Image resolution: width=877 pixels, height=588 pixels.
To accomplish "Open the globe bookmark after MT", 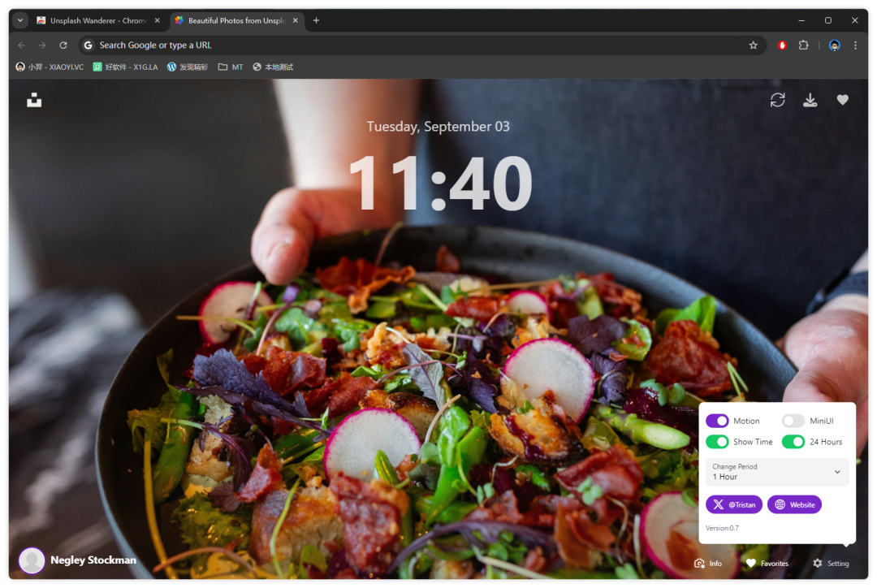I will click(273, 67).
